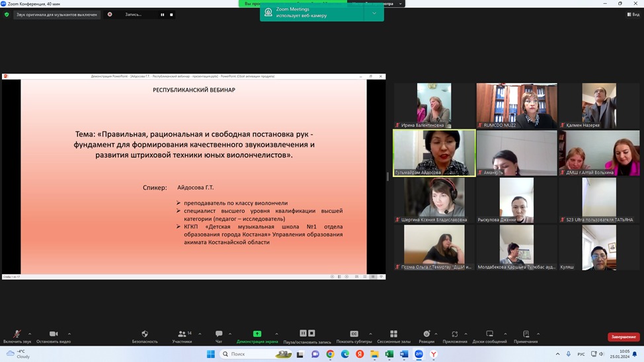Open video options arrow beside Остановить видео
The height and width of the screenshot is (362, 644).
point(69,334)
